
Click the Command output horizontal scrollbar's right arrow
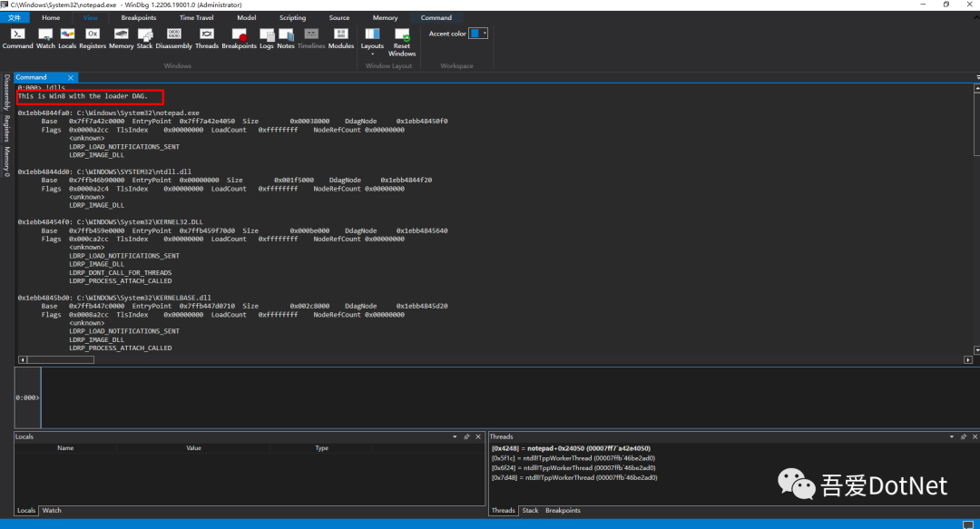point(968,359)
